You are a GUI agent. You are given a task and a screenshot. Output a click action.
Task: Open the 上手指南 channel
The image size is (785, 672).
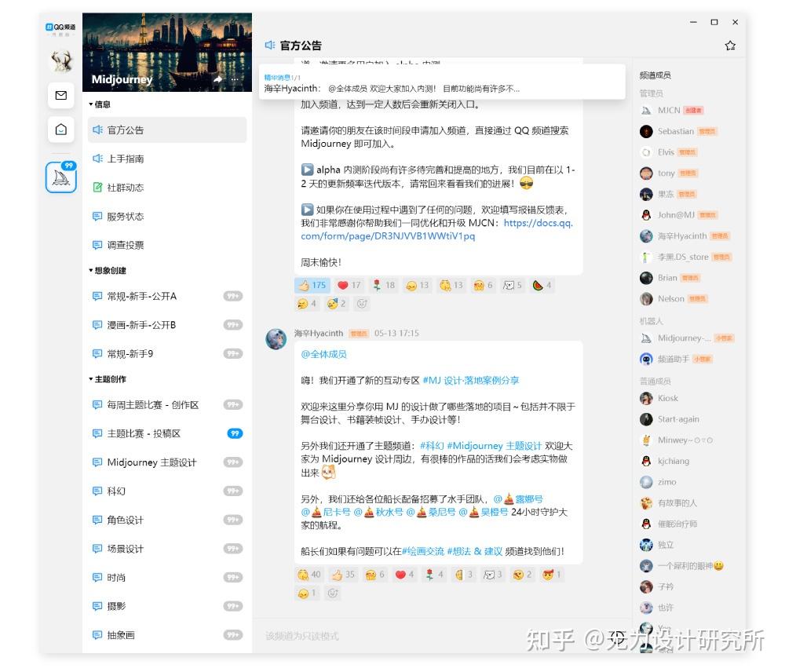click(167, 159)
